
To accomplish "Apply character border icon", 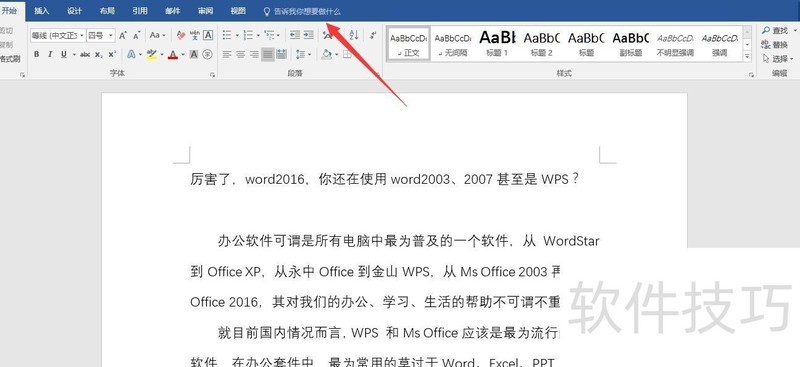I will click(x=208, y=35).
